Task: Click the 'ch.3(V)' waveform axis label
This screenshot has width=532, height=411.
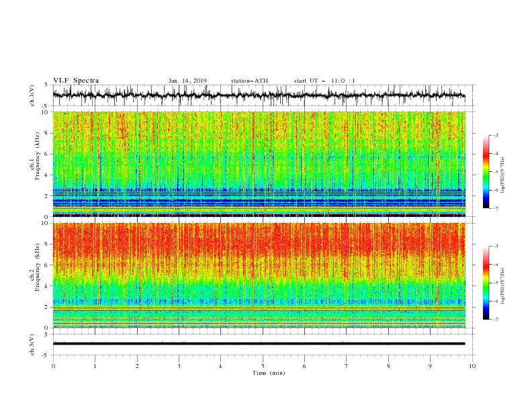Action: [32, 345]
